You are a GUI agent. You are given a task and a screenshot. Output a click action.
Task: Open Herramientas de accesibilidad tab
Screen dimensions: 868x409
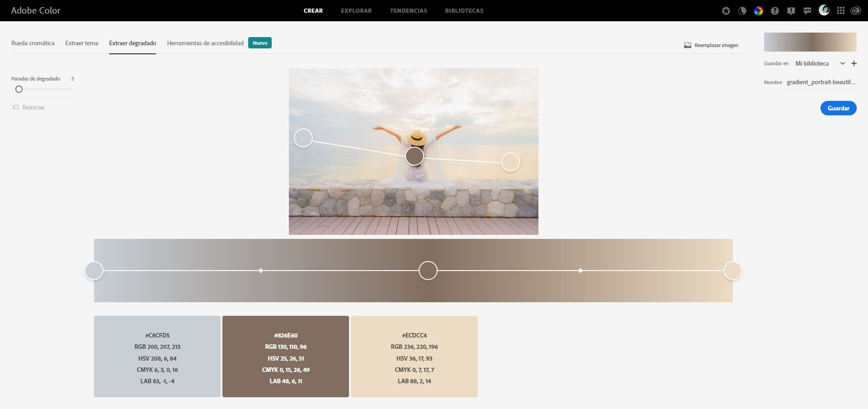click(205, 43)
